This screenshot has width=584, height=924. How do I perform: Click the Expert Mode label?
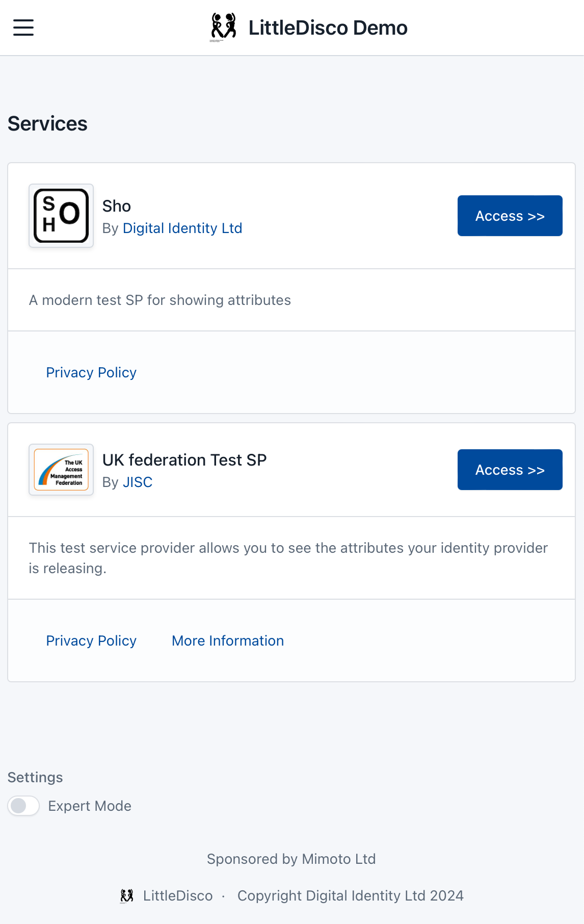(x=90, y=806)
